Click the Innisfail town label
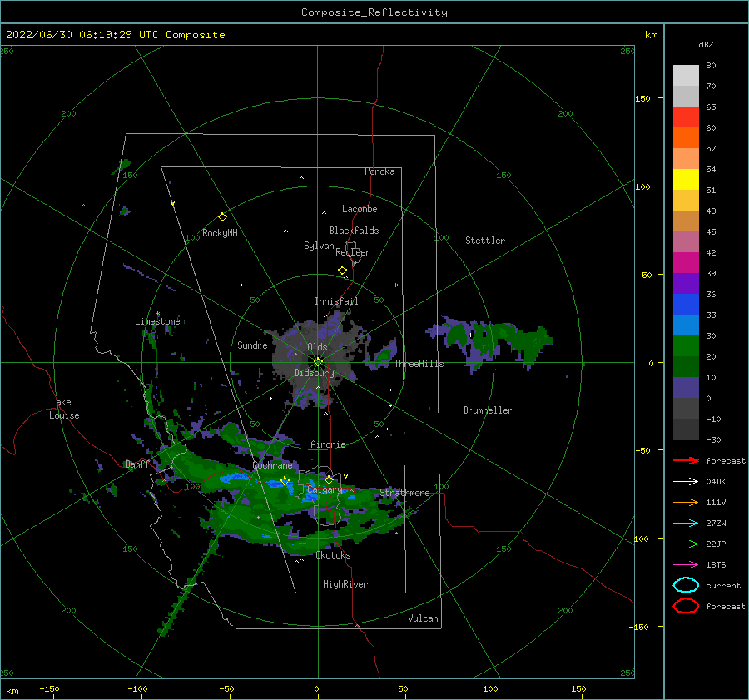The height and width of the screenshot is (700, 749). pos(336,301)
